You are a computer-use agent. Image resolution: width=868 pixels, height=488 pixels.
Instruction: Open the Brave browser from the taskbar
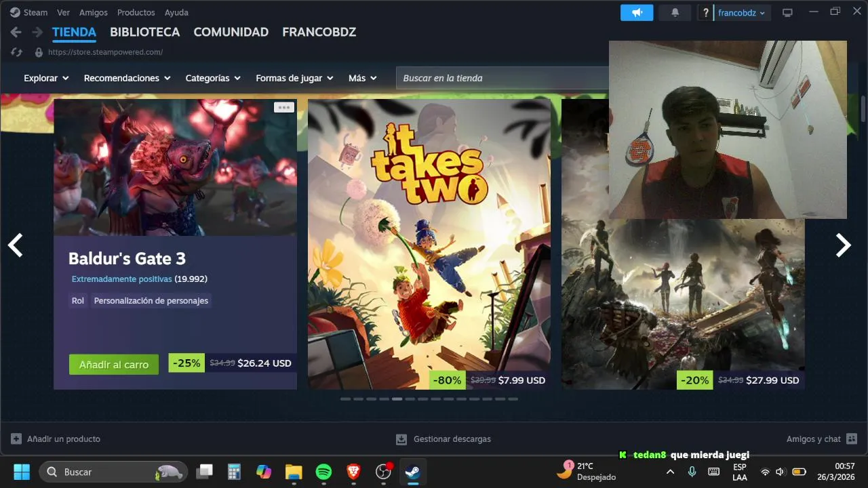click(353, 472)
